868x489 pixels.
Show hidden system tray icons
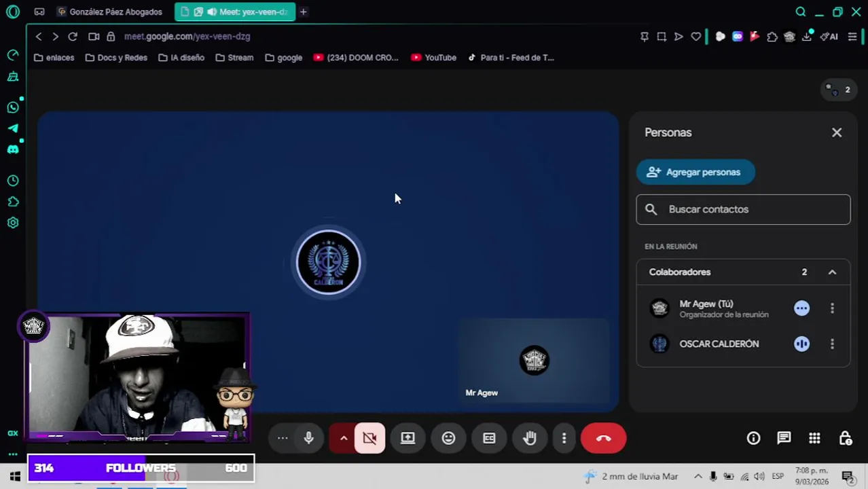point(698,476)
